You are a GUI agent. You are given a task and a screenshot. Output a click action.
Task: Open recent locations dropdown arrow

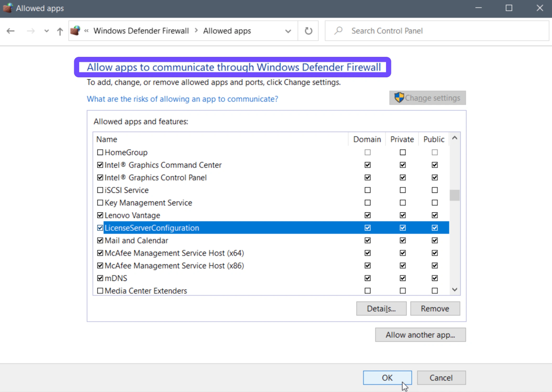coord(47,31)
